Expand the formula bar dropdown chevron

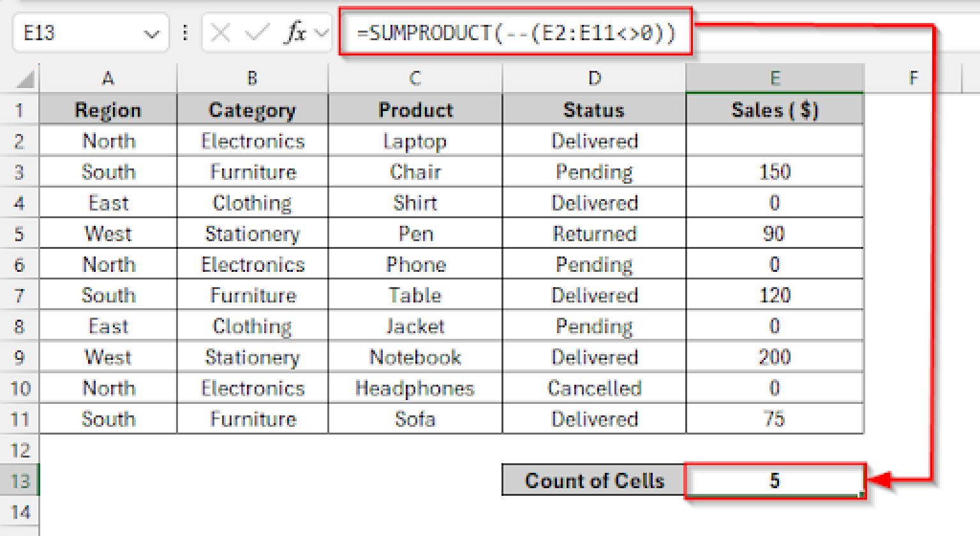(323, 33)
